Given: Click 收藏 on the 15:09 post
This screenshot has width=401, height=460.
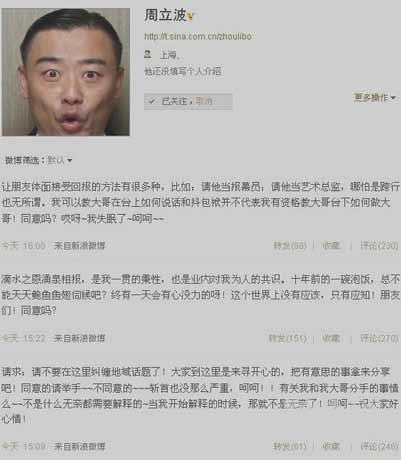Looking at the screenshot, I should tap(331, 446).
